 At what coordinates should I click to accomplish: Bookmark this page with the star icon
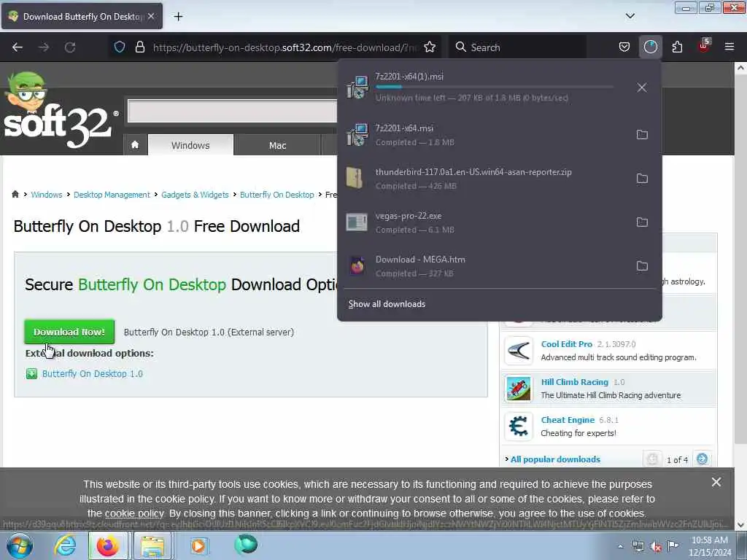coord(430,47)
